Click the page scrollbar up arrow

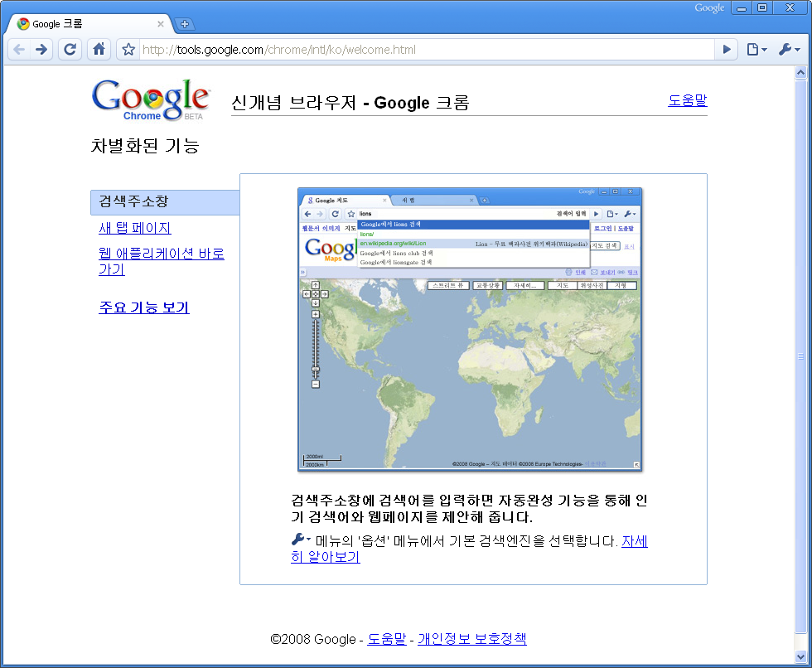800,72
